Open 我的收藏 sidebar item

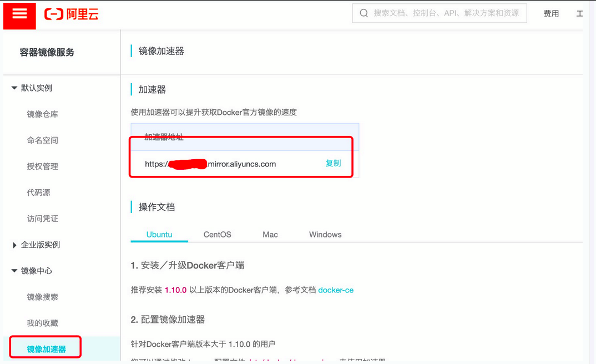point(43,323)
